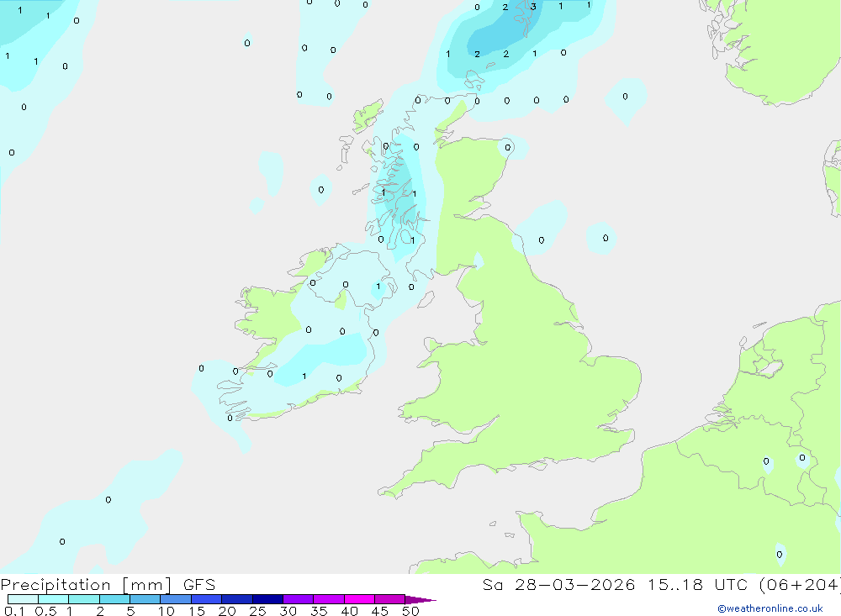This screenshot has width=841, height=616.
Task: Click the purple arrow end of legend
Action: point(420,600)
